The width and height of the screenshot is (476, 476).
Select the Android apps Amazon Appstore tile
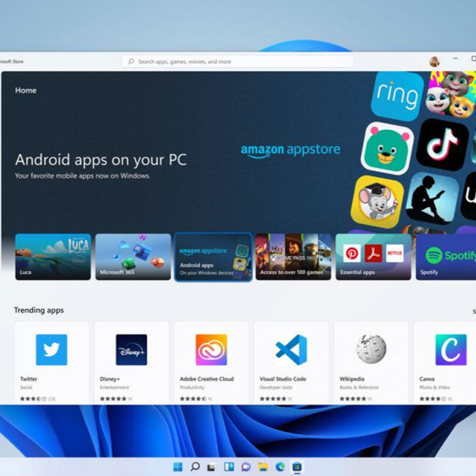click(x=213, y=257)
